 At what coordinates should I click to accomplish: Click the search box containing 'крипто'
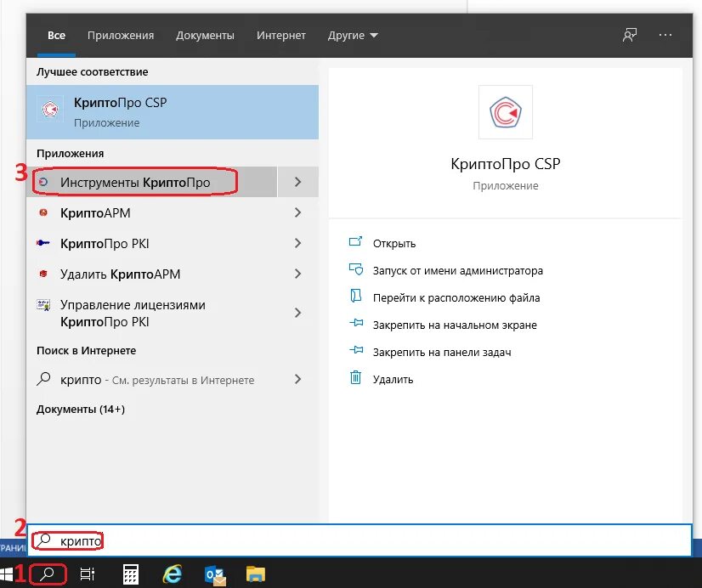[359, 540]
